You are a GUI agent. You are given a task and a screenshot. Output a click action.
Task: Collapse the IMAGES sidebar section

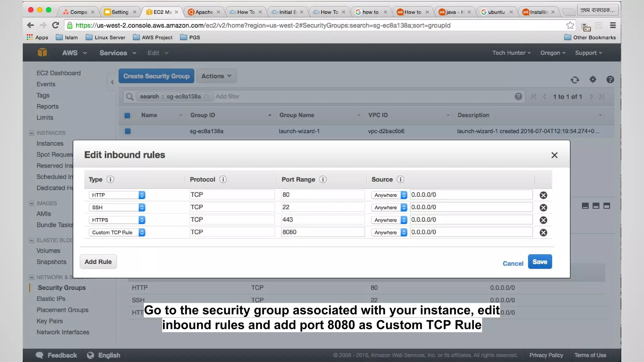click(31, 203)
